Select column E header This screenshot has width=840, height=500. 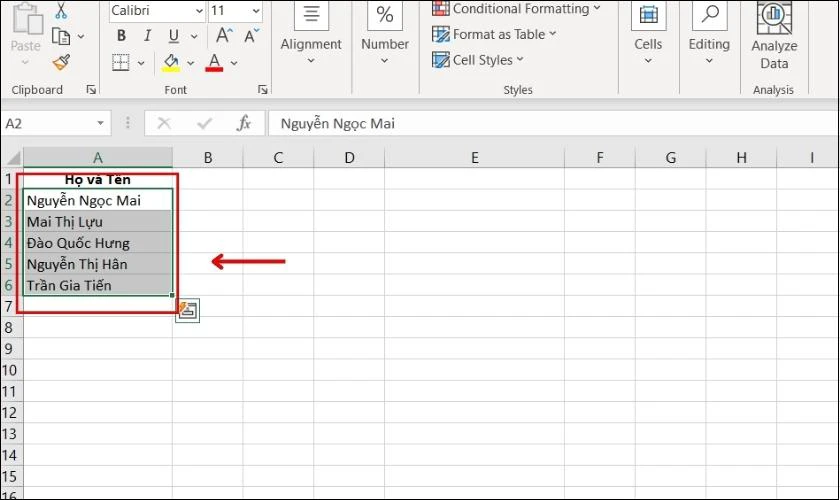coord(474,158)
